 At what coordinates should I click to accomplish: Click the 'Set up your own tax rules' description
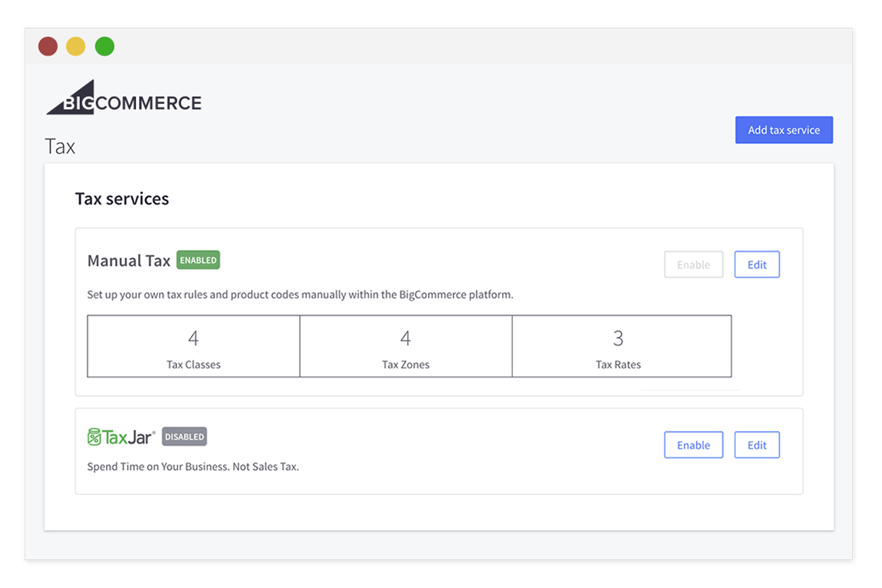point(300,294)
